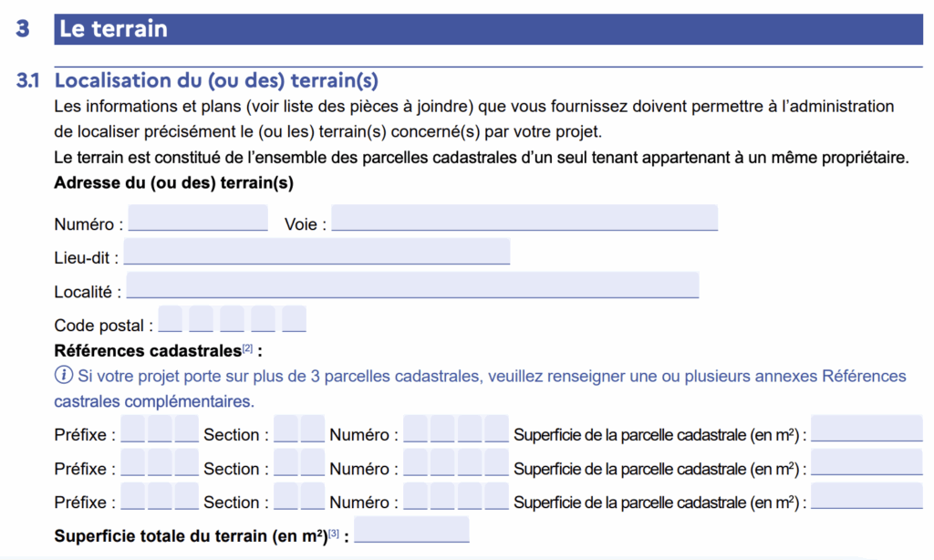Open footnote 3 link beside Superficie totale
Screen dimensions: 934x560
(334, 534)
